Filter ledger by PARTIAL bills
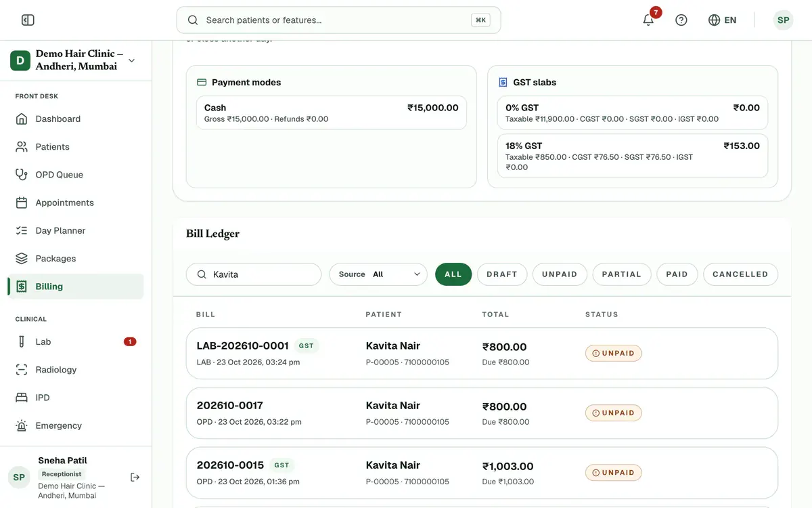The image size is (812, 508). pos(622,274)
